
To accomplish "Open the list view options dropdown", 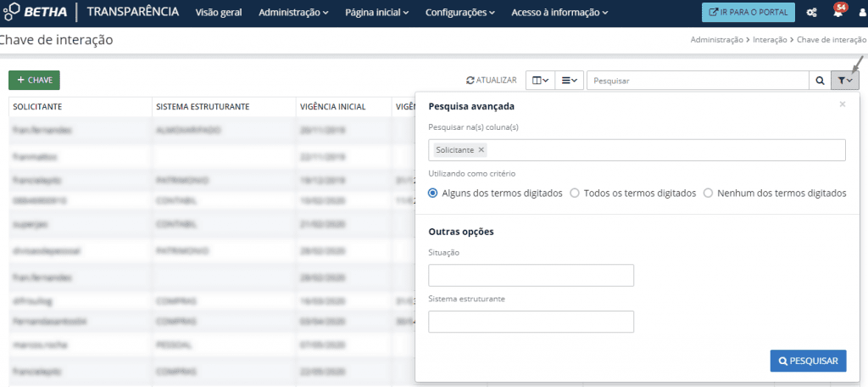I will (x=569, y=81).
